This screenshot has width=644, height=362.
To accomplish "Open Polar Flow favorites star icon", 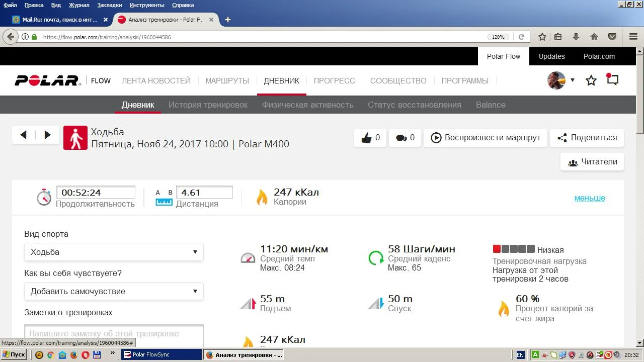I will point(591,80).
